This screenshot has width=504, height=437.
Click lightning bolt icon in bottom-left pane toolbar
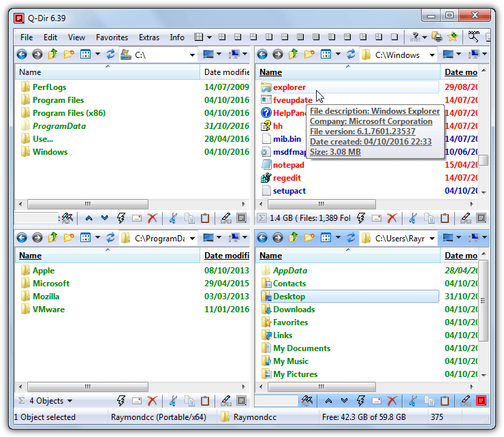(x=121, y=401)
